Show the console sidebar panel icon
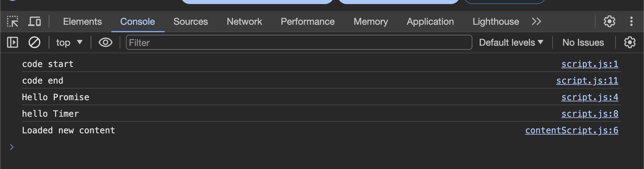This screenshot has height=169, width=644. (x=13, y=42)
